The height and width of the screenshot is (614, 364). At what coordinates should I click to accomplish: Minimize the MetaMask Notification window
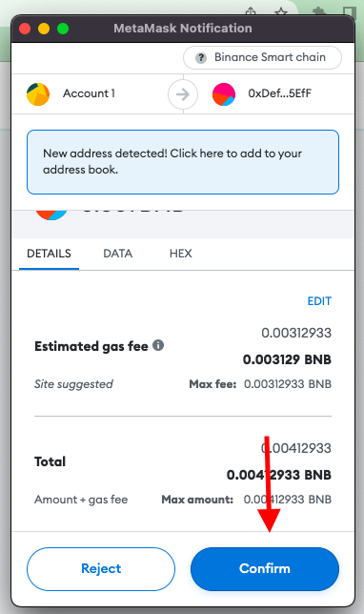[44, 29]
